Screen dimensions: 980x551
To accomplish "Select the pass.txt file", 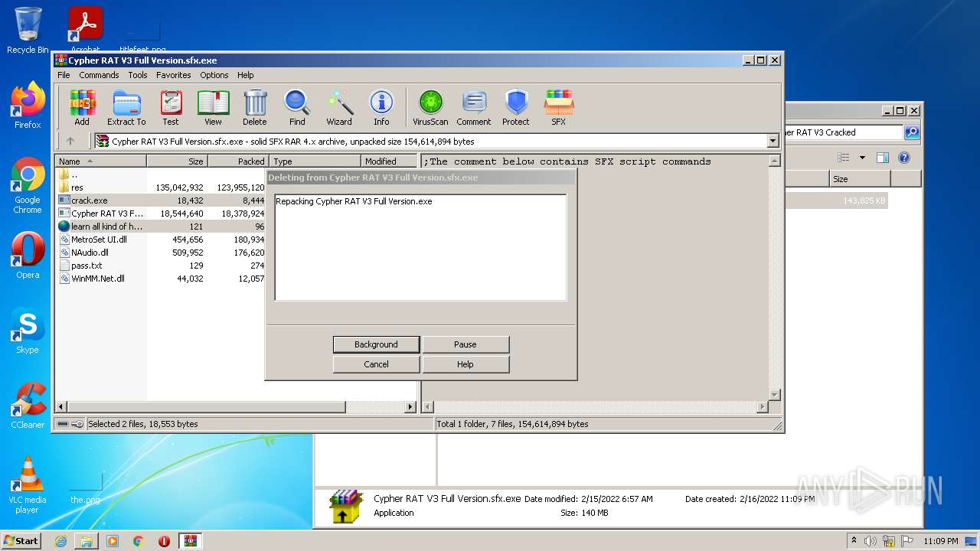I will tap(161, 266).
